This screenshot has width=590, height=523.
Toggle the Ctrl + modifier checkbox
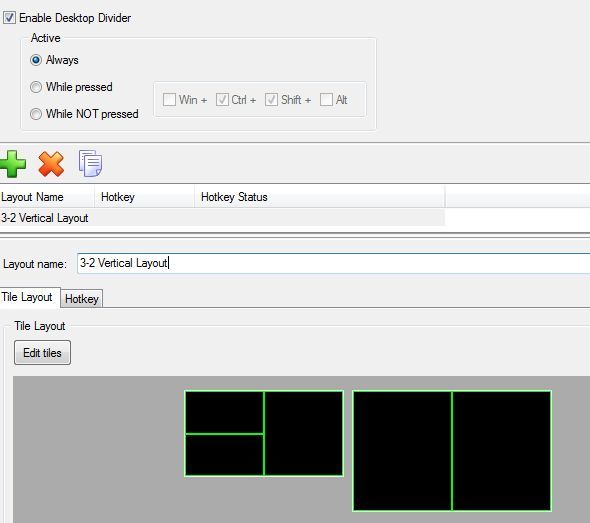[222, 100]
